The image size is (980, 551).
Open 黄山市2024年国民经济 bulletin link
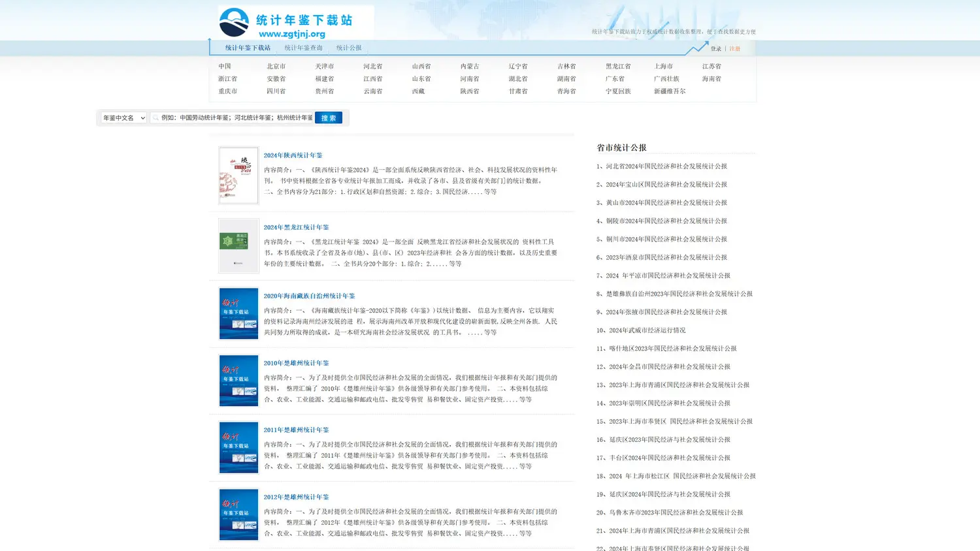(x=666, y=203)
